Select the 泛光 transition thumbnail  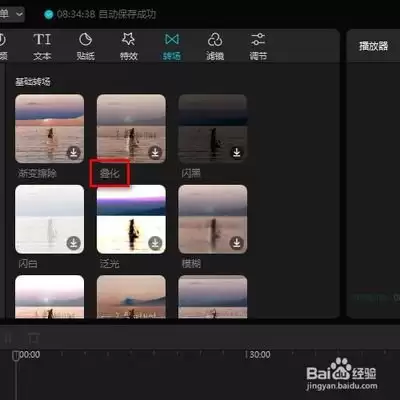[x=131, y=219]
